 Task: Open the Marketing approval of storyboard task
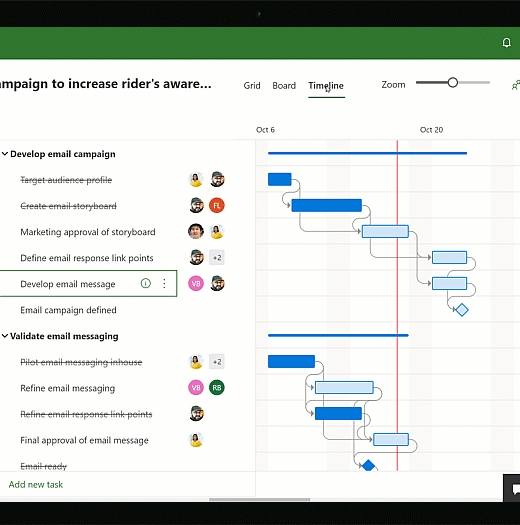(88, 232)
